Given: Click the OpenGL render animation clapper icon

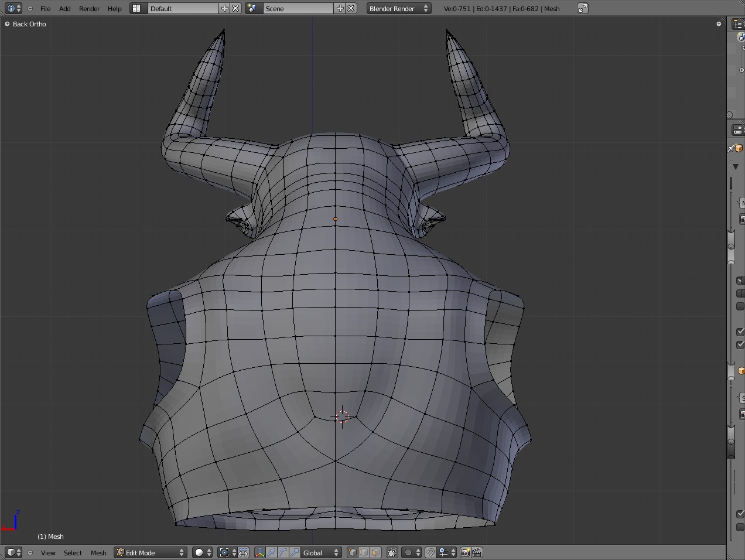Looking at the screenshot, I should (477, 552).
